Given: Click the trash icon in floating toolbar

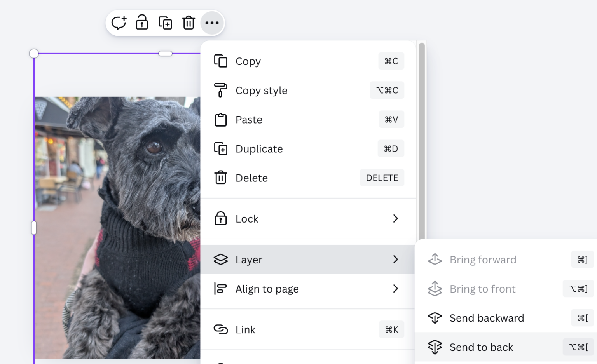Looking at the screenshot, I should click(189, 23).
